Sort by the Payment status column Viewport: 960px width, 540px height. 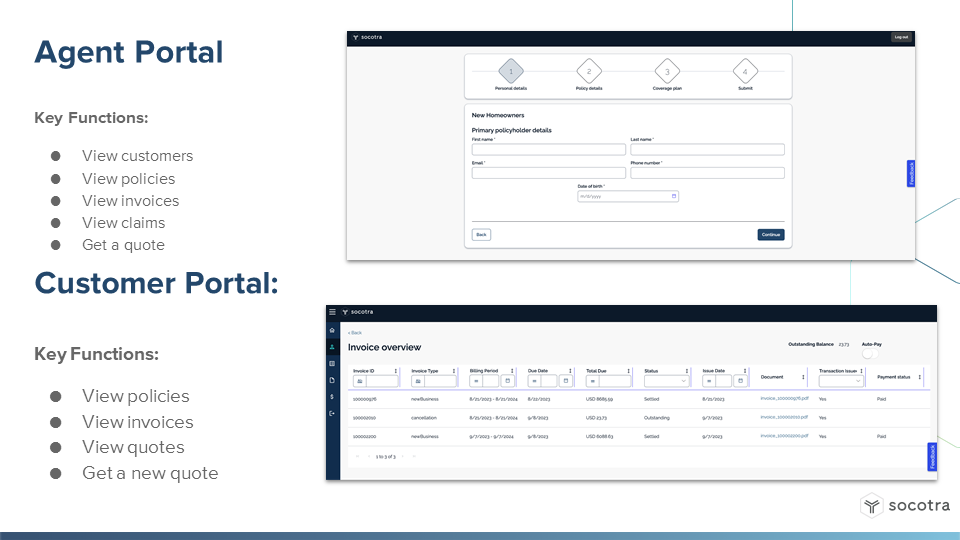click(919, 377)
